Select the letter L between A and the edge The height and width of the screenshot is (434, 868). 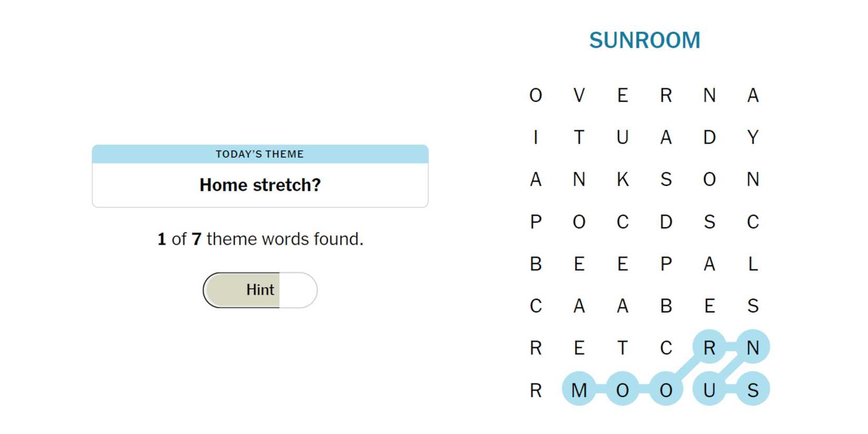point(753,264)
